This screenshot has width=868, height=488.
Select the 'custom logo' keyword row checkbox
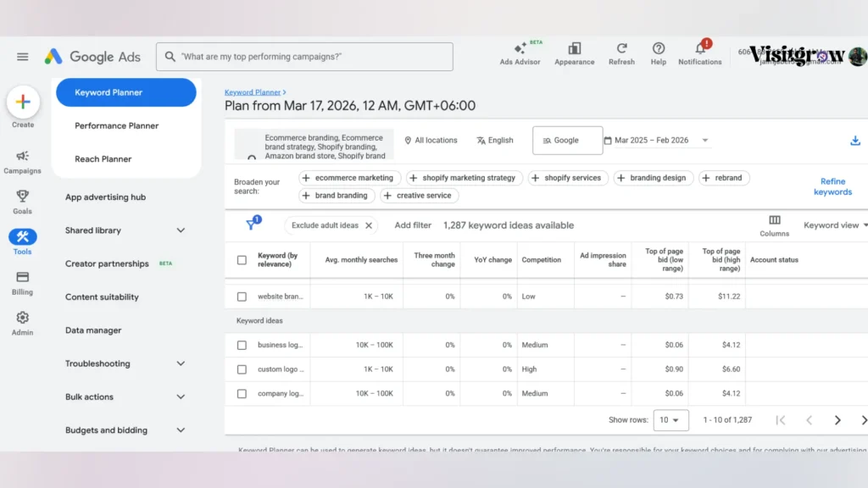pyautogui.click(x=241, y=369)
